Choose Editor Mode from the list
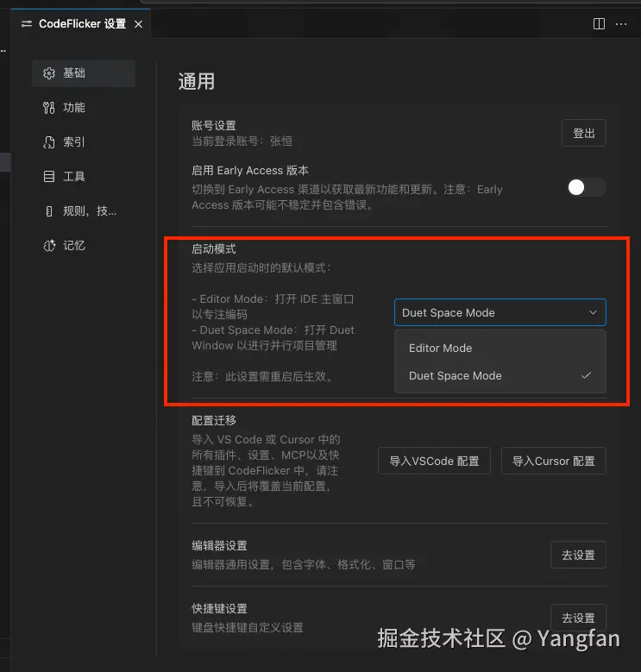Screen dimensions: 641x672 500,348
